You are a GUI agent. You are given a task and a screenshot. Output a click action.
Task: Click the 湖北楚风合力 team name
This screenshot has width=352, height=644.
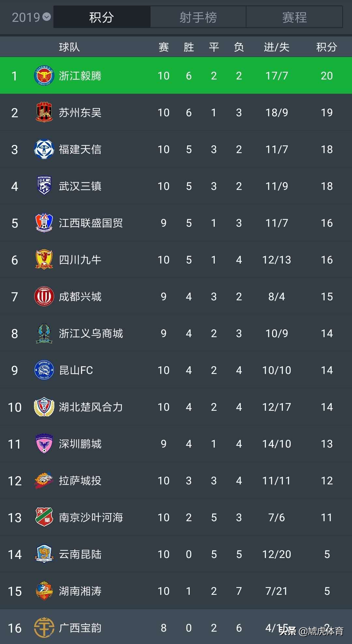click(91, 407)
